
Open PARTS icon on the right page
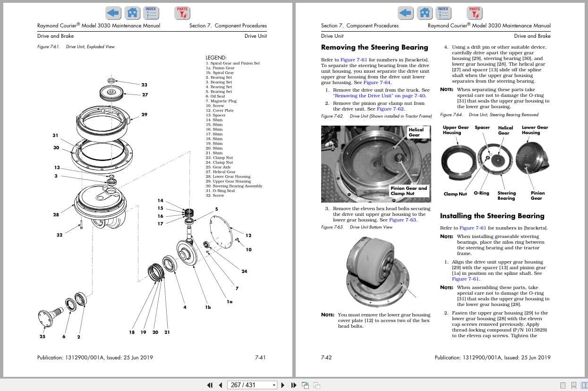click(474, 13)
